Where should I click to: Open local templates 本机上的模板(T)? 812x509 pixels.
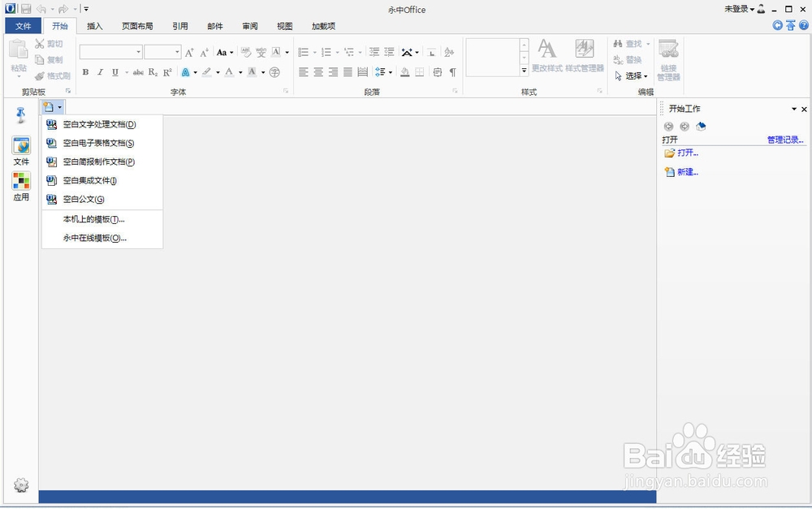click(x=102, y=219)
